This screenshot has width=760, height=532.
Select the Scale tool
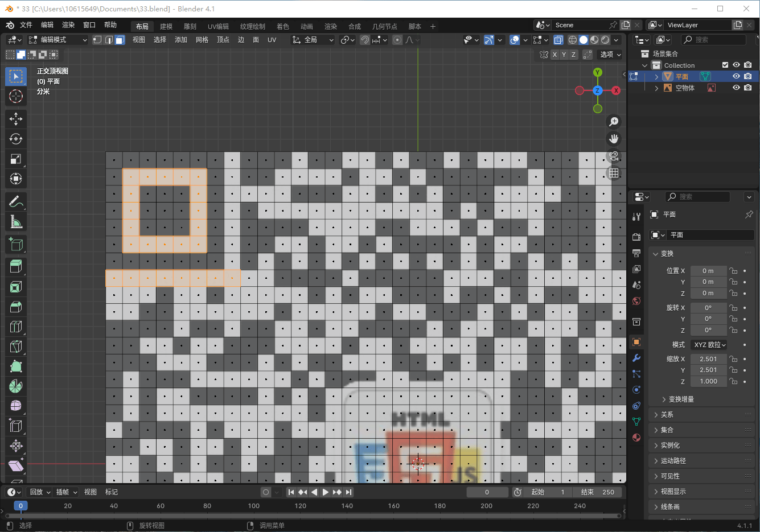16,159
